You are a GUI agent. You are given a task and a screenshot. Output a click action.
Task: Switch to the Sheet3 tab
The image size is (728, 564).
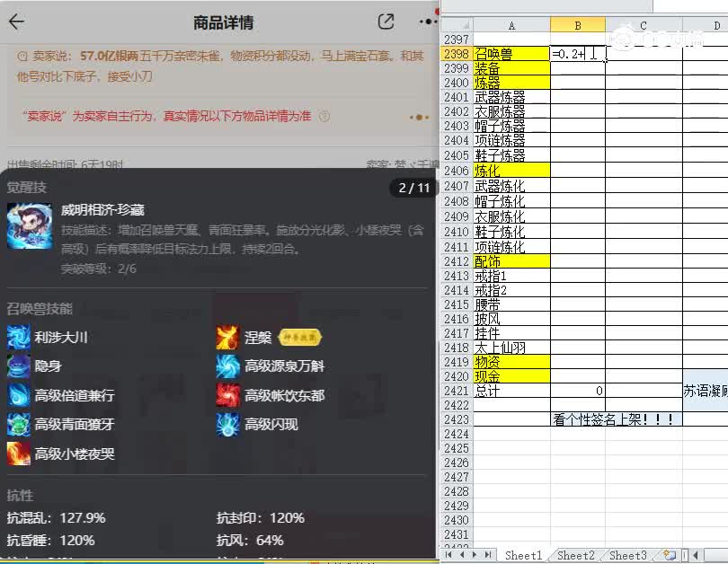[626, 555]
